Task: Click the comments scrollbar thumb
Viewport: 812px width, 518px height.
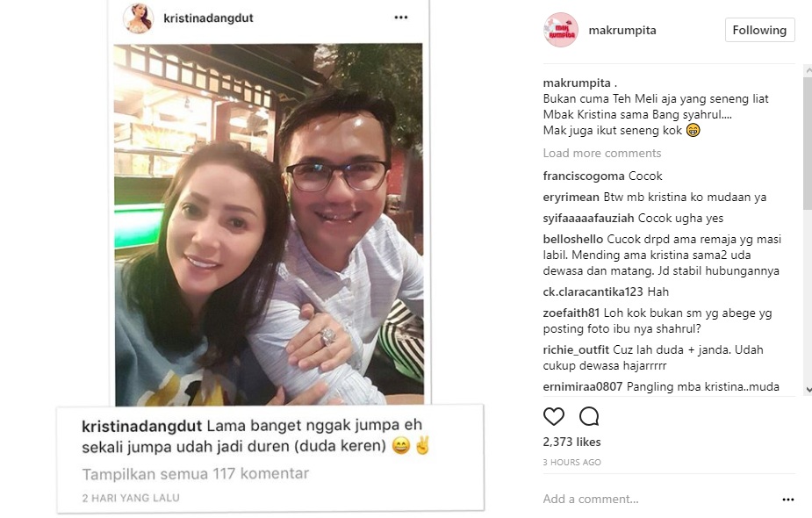Action: pos(808,143)
